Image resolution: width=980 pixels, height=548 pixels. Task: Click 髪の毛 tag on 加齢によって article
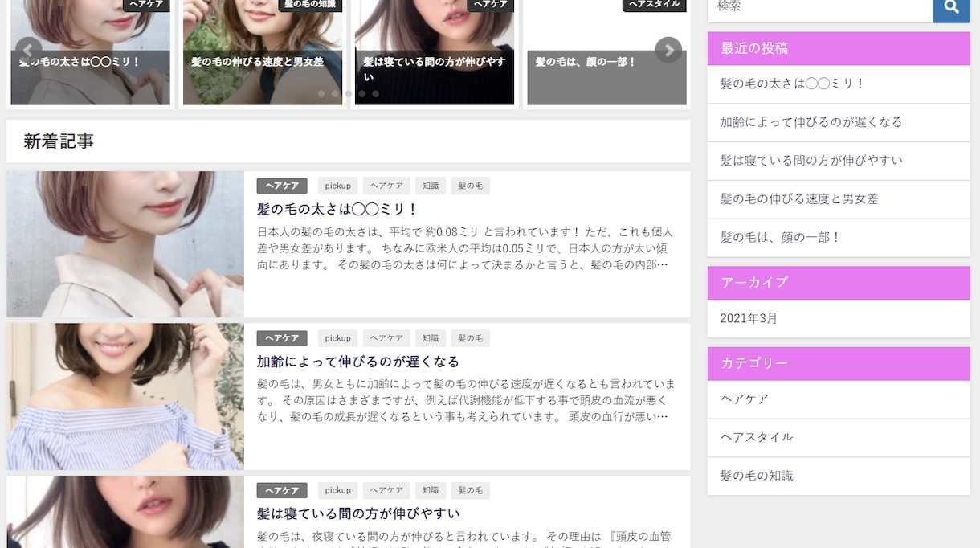[x=470, y=338]
